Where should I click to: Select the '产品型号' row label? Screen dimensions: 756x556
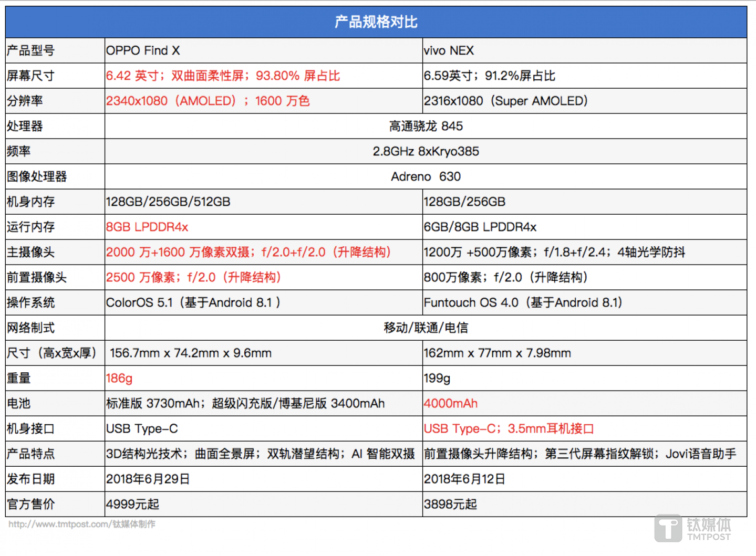click(x=30, y=50)
